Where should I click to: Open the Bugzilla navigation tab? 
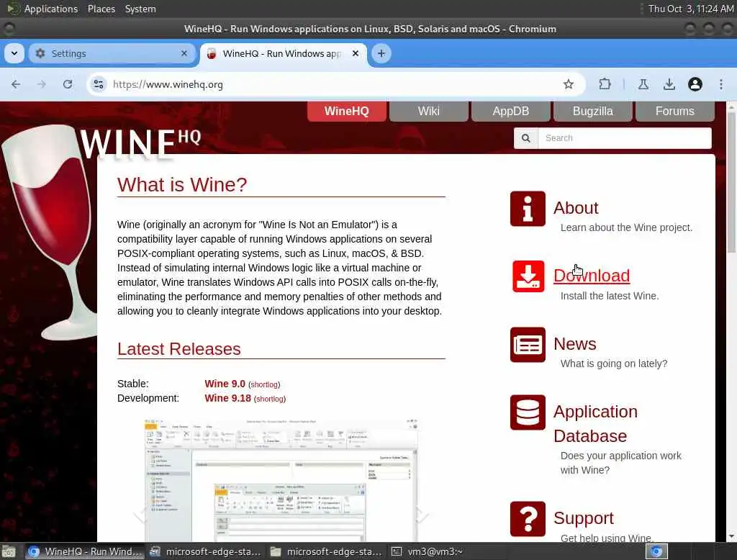coord(593,112)
